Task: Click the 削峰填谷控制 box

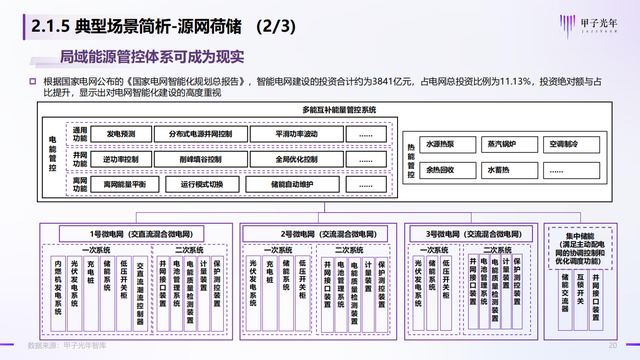Action: point(200,159)
